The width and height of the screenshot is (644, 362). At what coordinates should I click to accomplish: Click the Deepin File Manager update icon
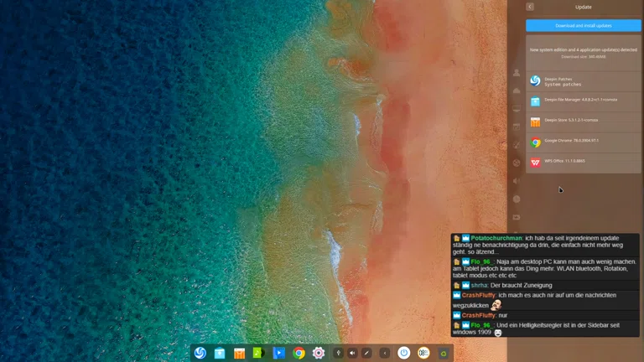click(535, 101)
